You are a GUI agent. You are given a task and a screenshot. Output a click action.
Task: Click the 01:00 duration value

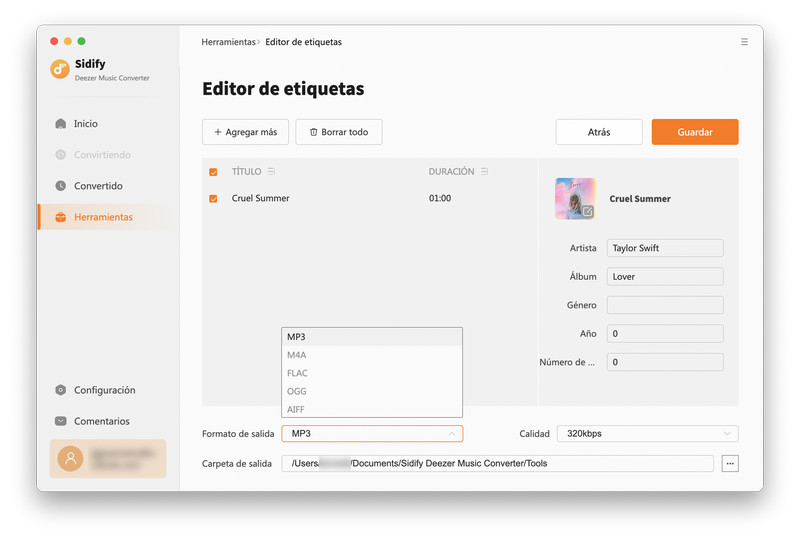pyautogui.click(x=440, y=199)
